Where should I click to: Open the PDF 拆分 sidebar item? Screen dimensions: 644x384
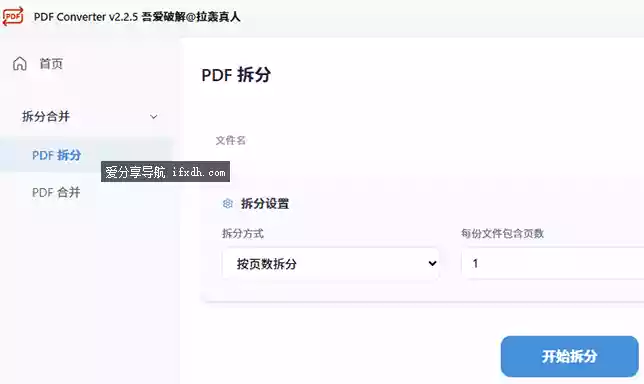pyautogui.click(x=57, y=155)
